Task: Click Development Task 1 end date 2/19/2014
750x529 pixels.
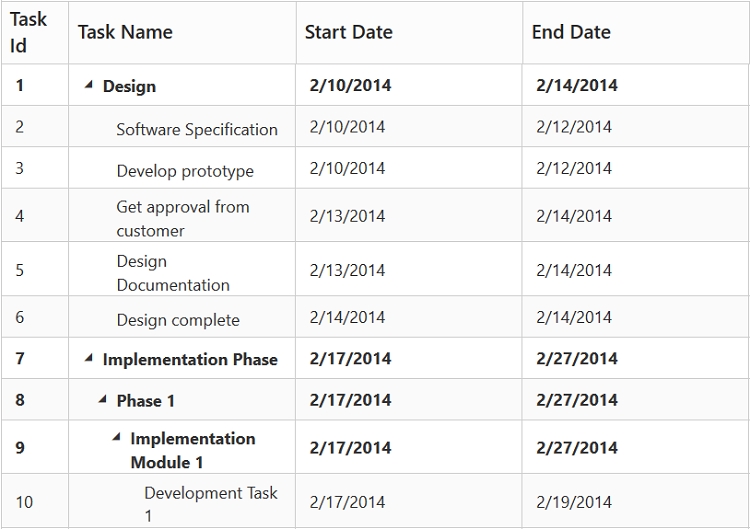Action: [574, 502]
